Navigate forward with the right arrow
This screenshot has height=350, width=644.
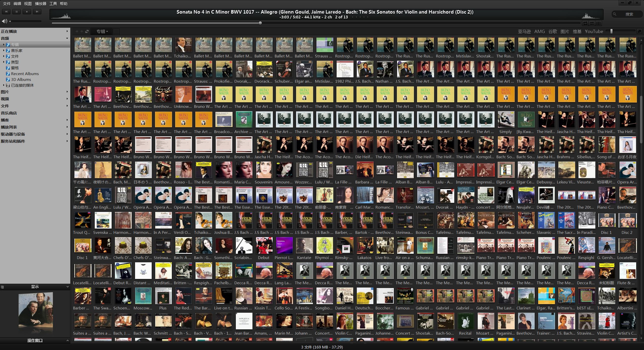[82, 31]
